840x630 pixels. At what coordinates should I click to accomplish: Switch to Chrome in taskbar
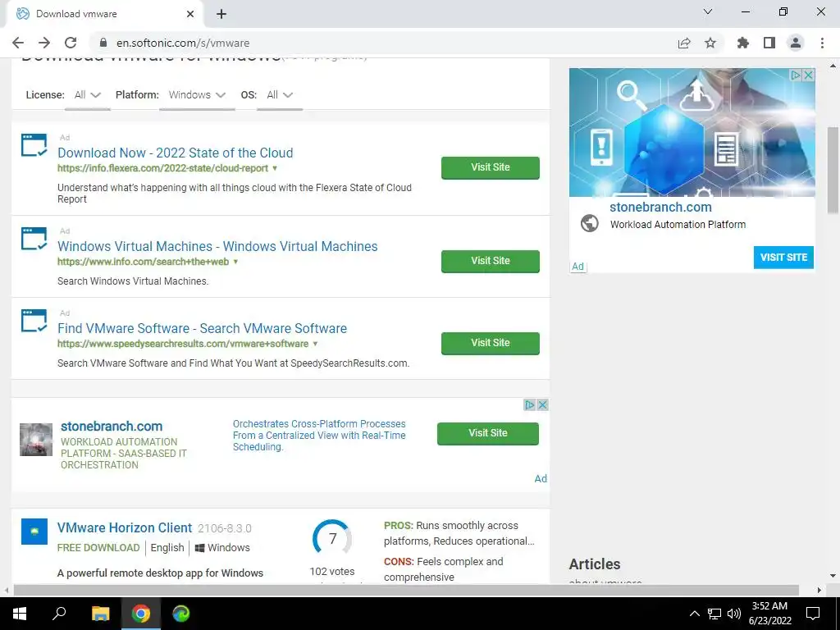[141, 614]
